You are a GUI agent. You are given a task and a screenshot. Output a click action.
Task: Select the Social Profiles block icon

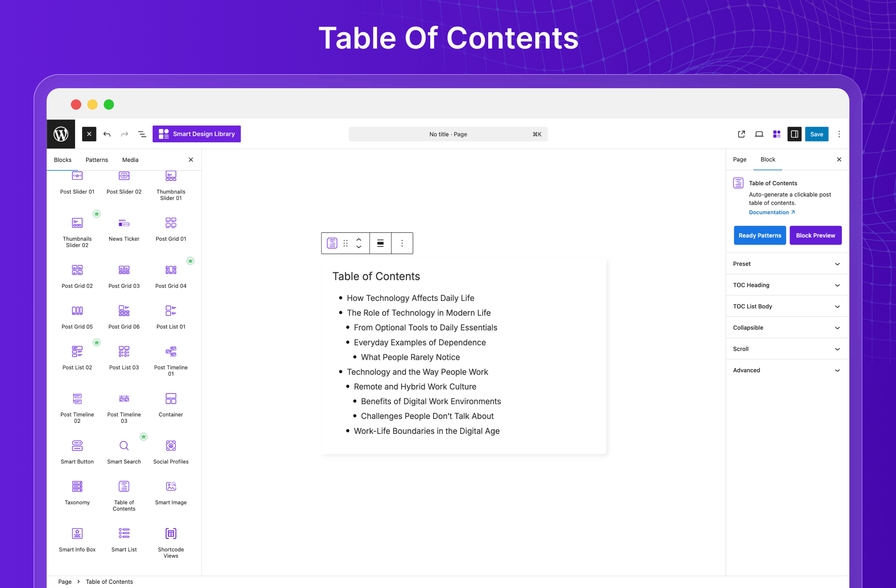pos(171,446)
